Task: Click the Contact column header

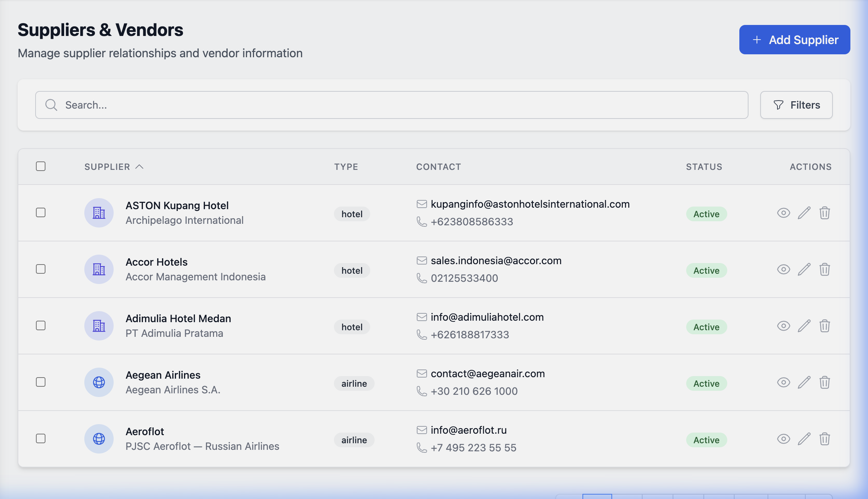Action: (x=438, y=167)
